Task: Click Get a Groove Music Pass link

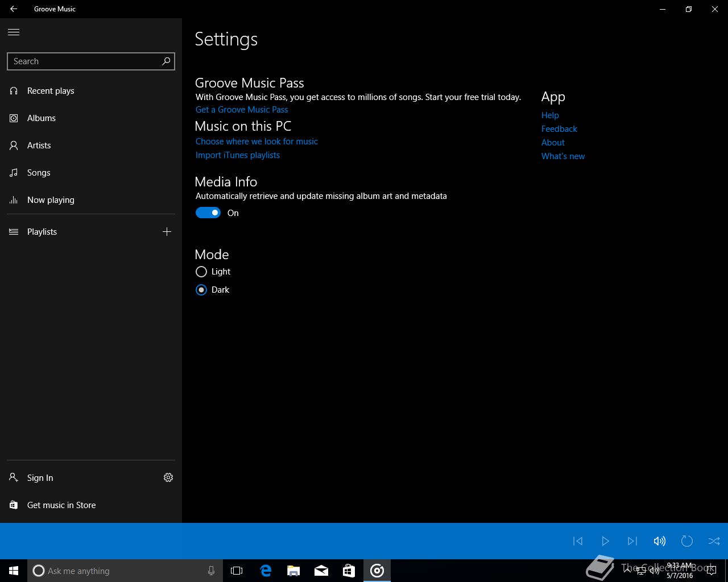Action: 242,110
